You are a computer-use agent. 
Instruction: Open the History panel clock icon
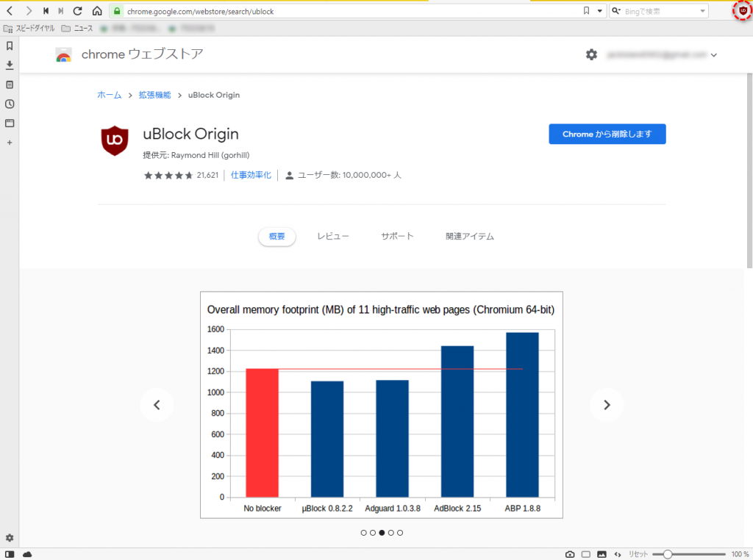click(x=10, y=104)
